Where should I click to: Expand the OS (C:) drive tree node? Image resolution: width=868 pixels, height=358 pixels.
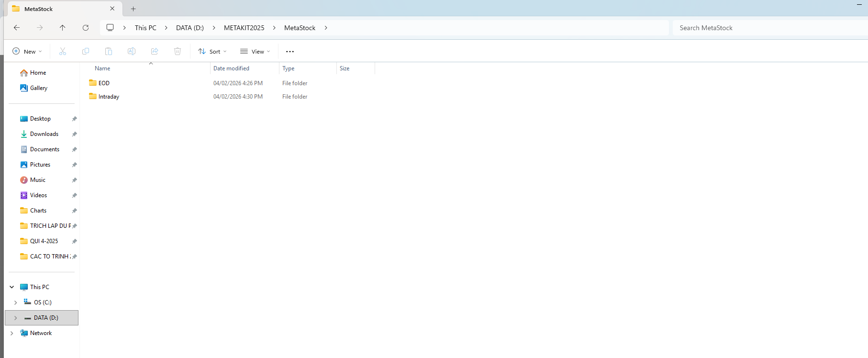[16, 302]
